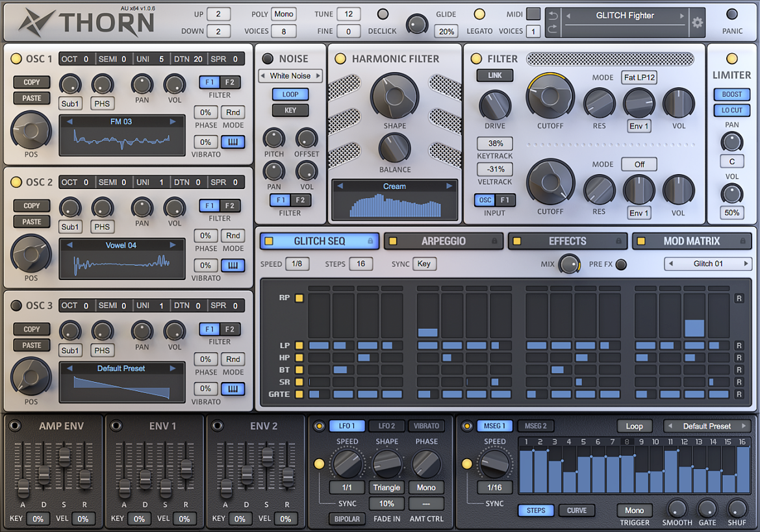Enable the Noise section power LED
The height and width of the screenshot is (532, 760).
(x=268, y=58)
